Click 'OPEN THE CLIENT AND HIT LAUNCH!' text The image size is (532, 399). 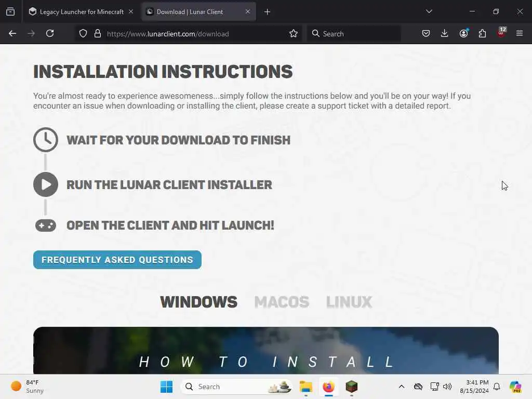tap(170, 225)
